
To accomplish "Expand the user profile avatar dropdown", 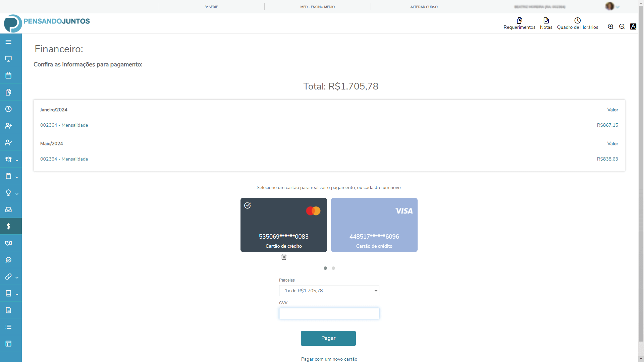I will point(612,6).
